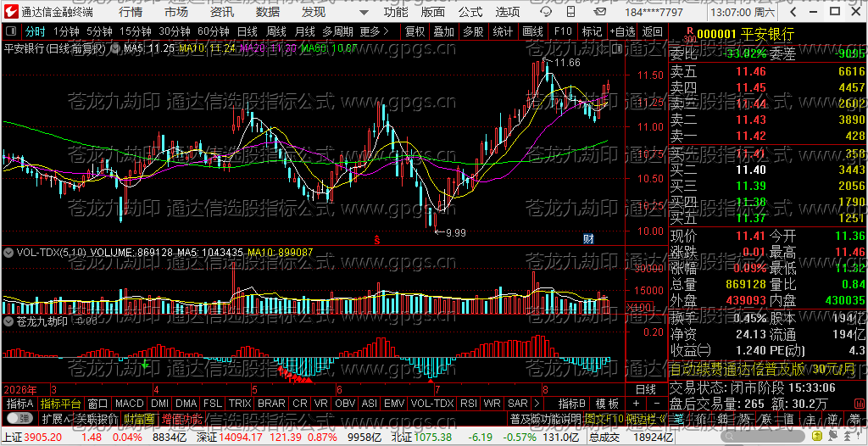Click the small icon after 平安银行(日线,前复权)
868x446 pixels.
pyautogui.click(x=114, y=49)
